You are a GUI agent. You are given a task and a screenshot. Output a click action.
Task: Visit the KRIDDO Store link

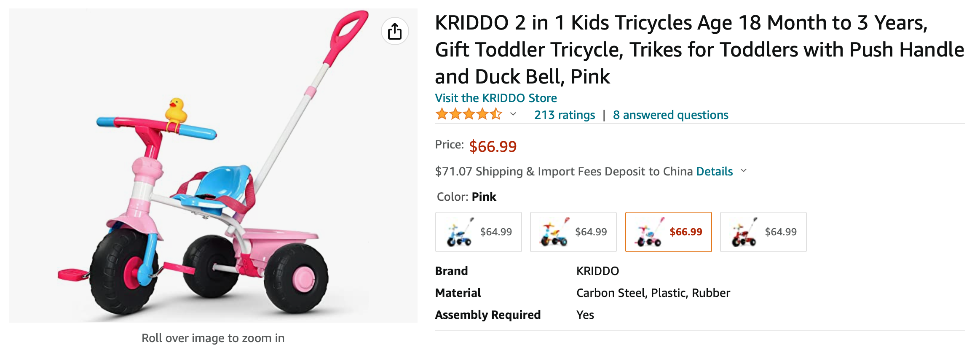(496, 98)
